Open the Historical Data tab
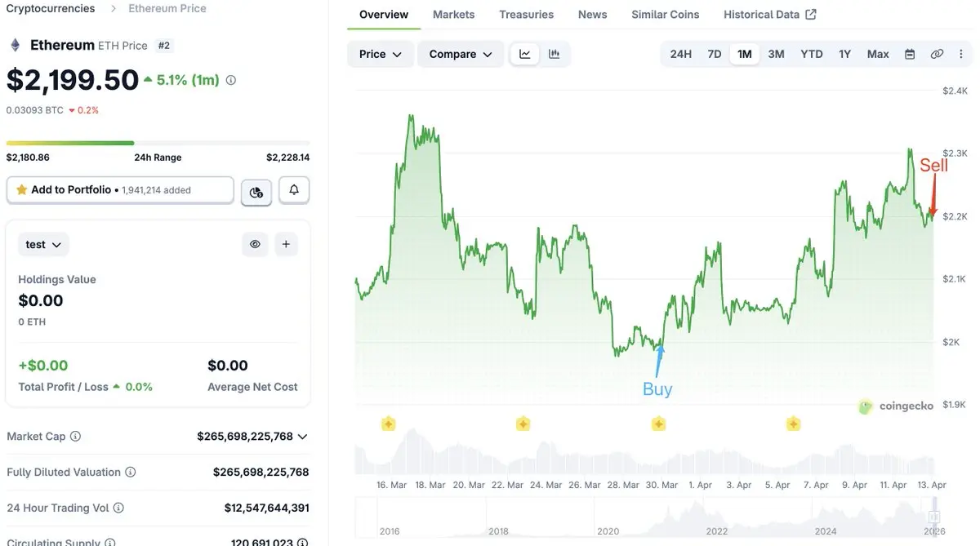Image resolution: width=980 pixels, height=546 pixels. pyautogui.click(x=769, y=15)
